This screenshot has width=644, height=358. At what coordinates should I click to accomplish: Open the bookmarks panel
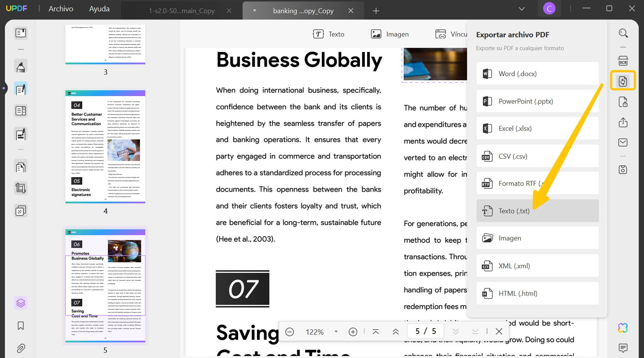click(21, 326)
